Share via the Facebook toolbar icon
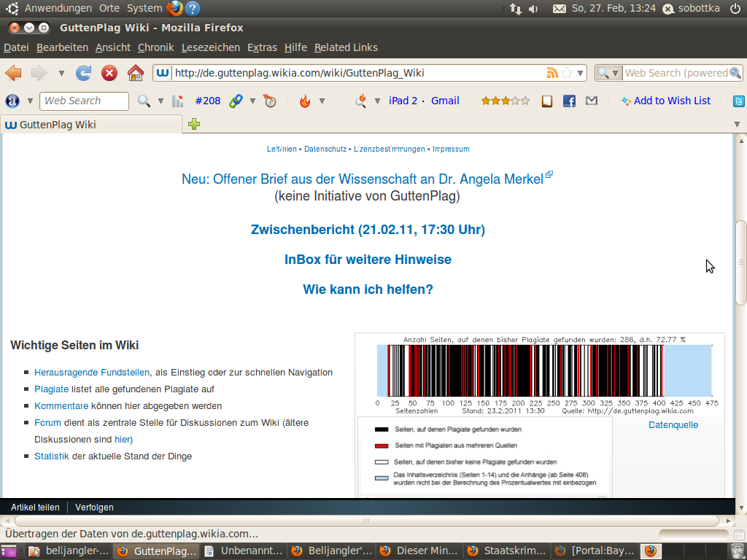 (569, 101)
